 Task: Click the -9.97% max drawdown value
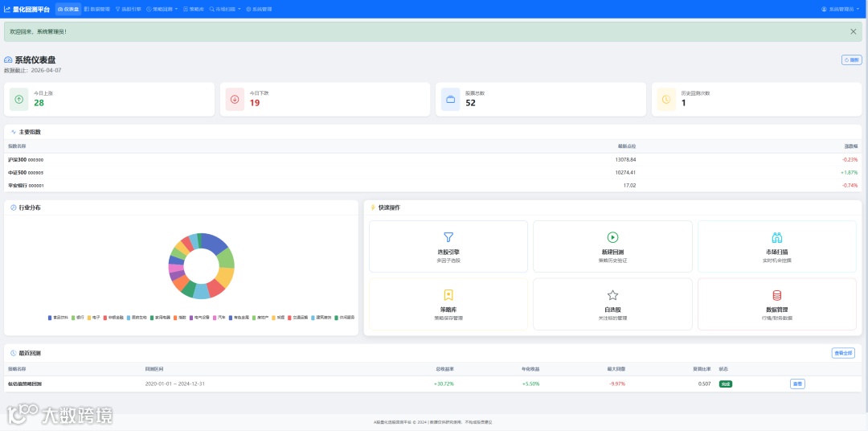click(x=617, y=384)
